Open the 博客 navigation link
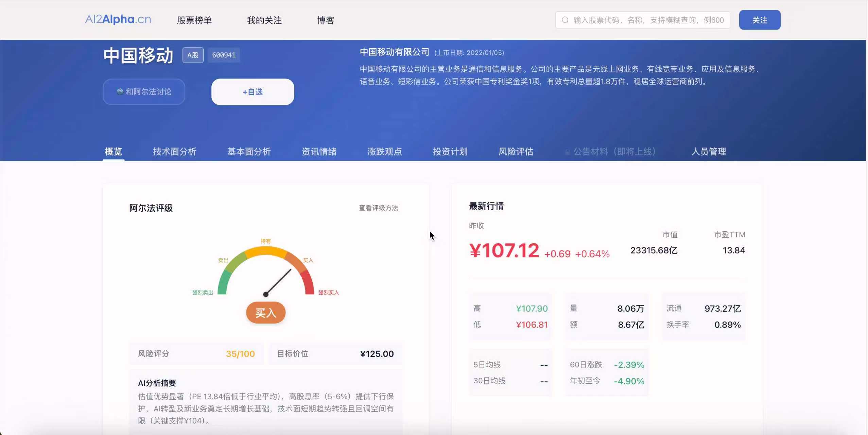 click(325, 20)
